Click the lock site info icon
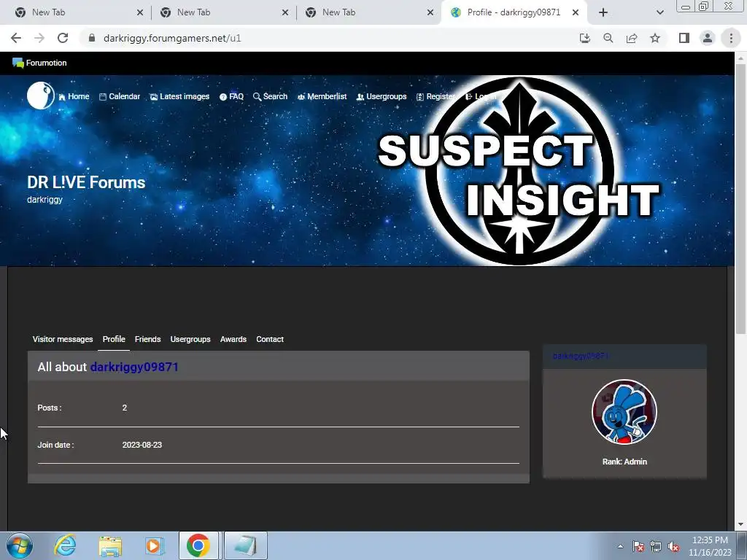 [92, 38]
